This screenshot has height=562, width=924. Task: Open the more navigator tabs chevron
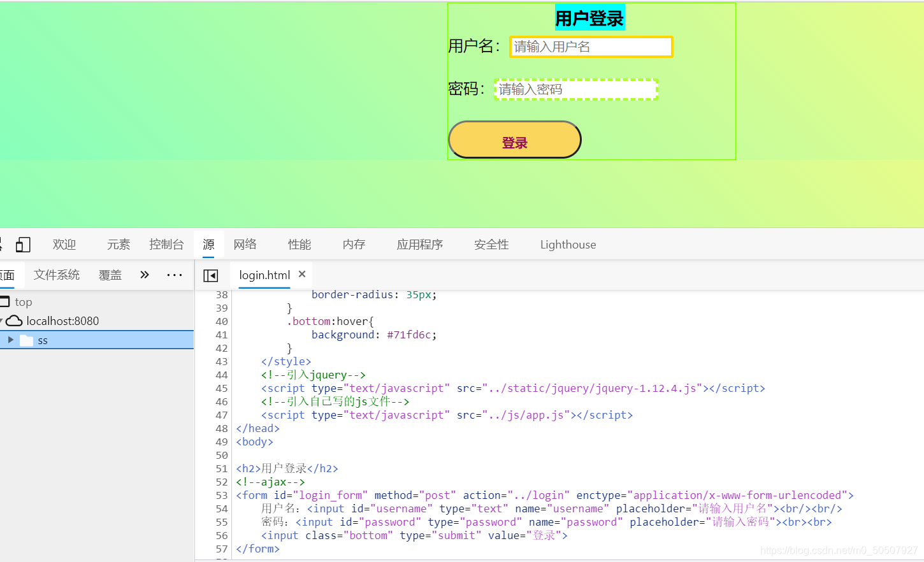(145, 275)
